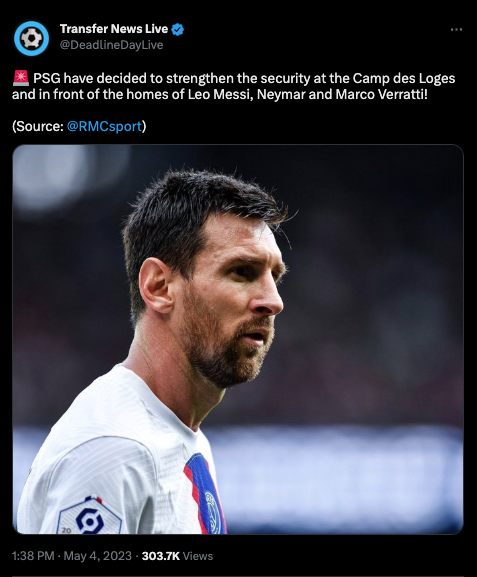Screen dimensions: 477x577
Task: Open the attached player photo
Action: click(238, 339)
